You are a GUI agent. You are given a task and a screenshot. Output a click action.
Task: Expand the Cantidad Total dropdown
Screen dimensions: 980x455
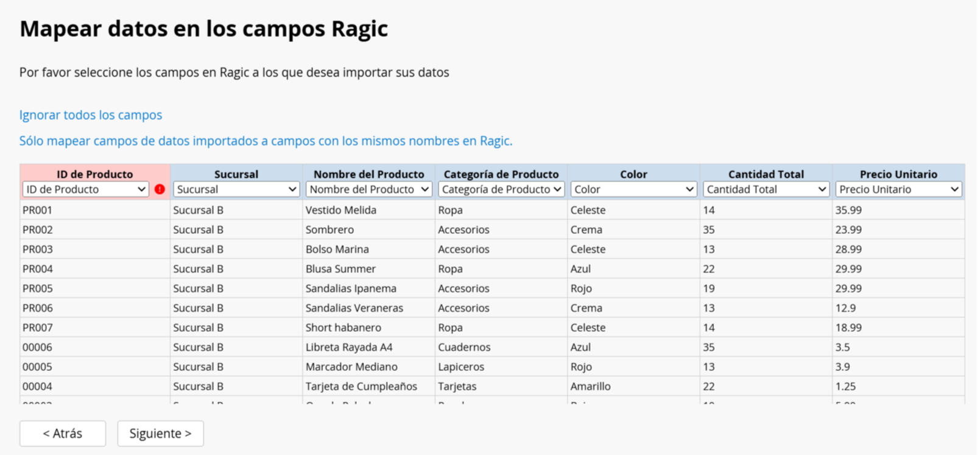click(x=766, y=189)
